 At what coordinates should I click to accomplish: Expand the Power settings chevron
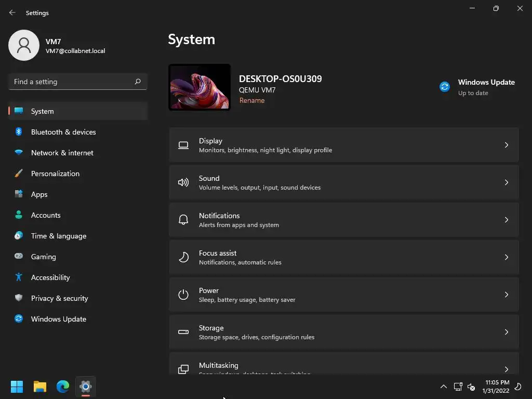[506, 295]
